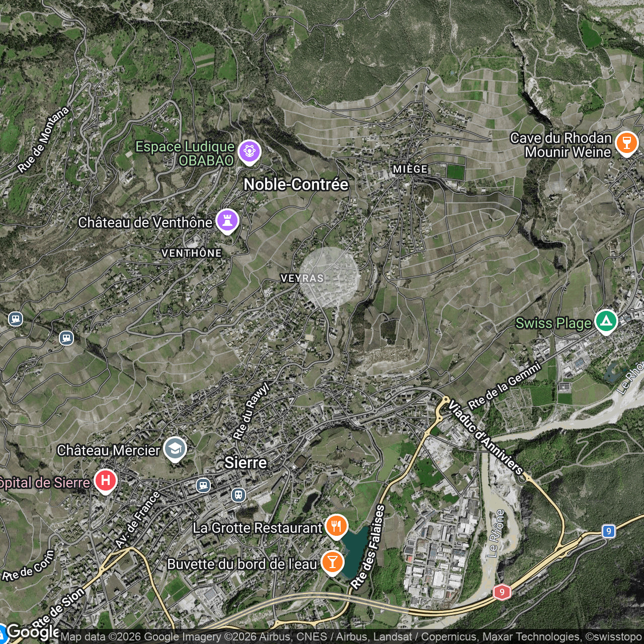Click the Noble-Contrée label
This screenshot has height=644, width=644.
click(296, 185)
